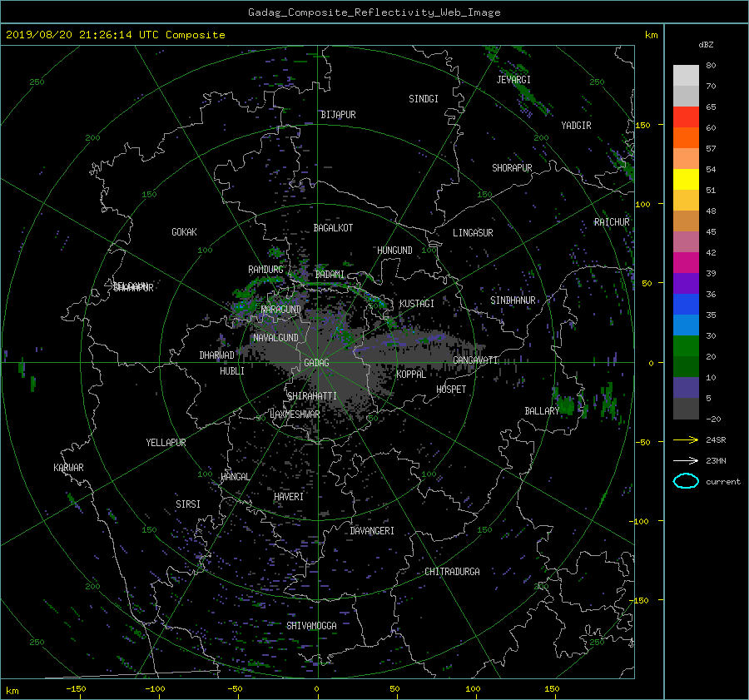
Task: Click the SINDGI city label
Action: click(x=424, y=99)
